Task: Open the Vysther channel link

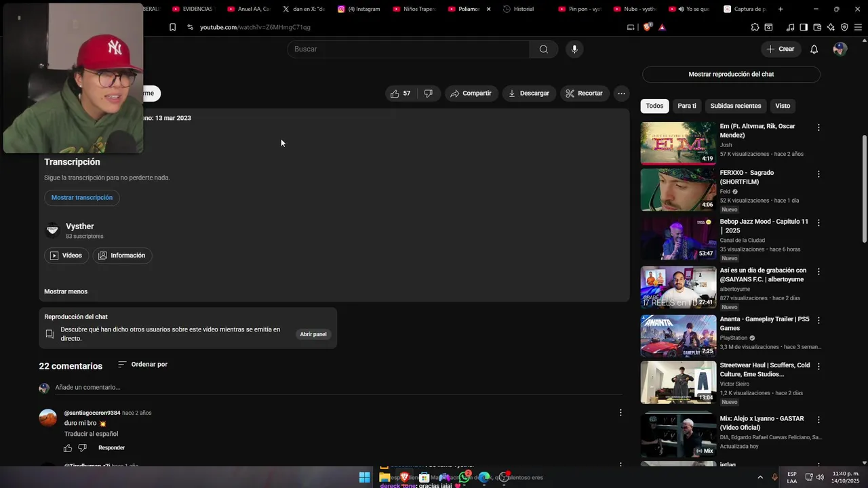Action: (x=80, y=226)
